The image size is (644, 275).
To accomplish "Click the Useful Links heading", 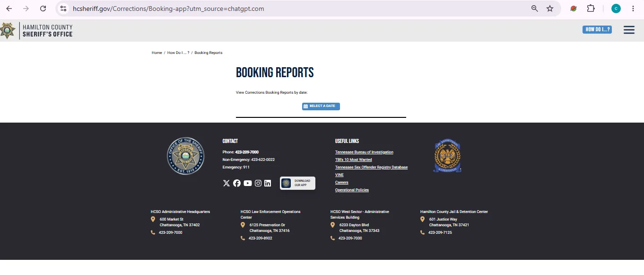I will 347,141.
